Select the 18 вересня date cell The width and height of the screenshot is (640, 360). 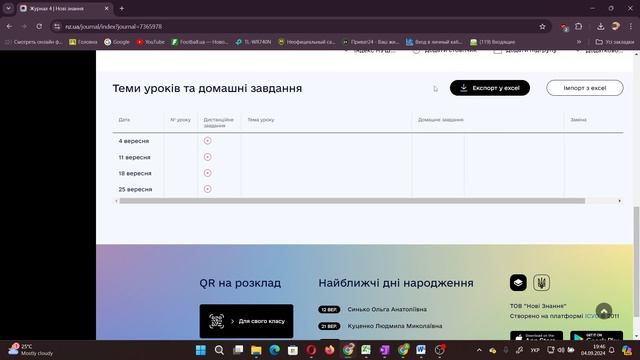click(135, 173)
